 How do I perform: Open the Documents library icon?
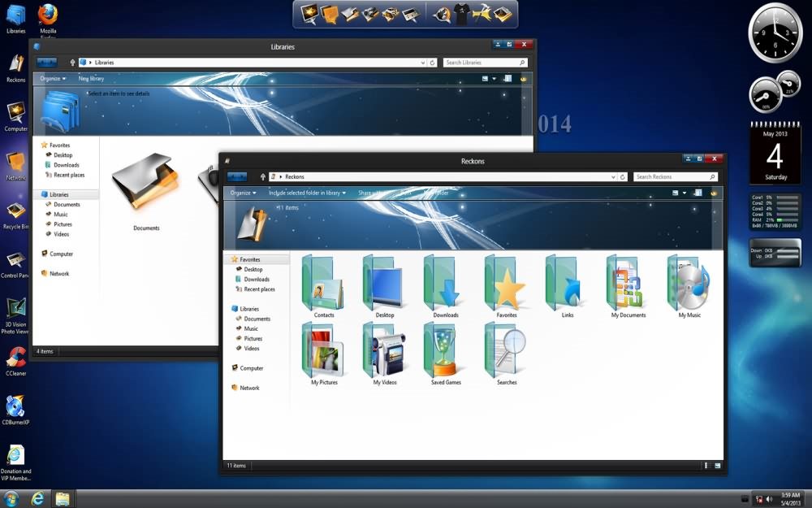coord(146,185)
